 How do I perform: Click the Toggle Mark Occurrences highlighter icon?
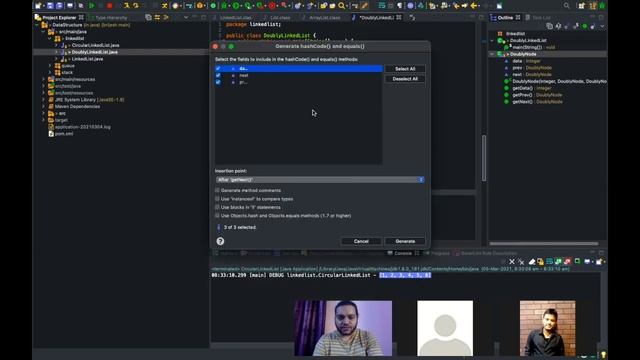364,6
